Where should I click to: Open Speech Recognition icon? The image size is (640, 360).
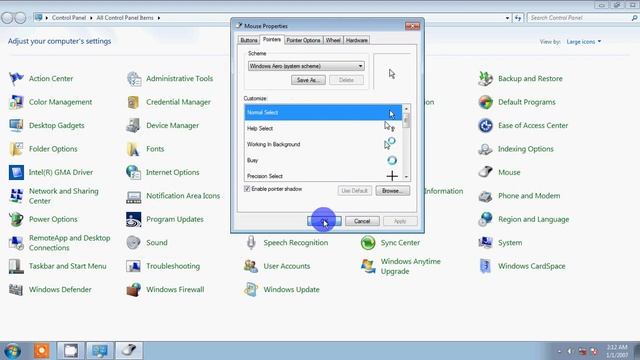(x=251, y=242)
